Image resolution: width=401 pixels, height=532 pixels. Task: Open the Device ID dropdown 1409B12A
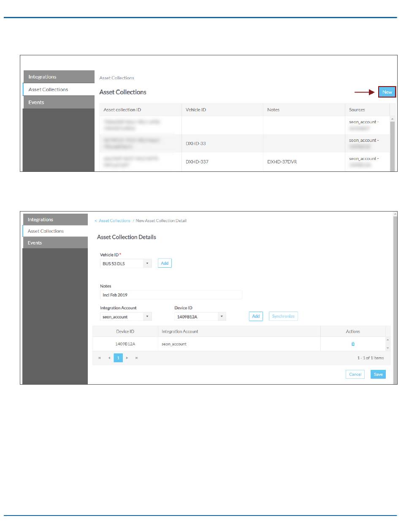point(200,316)
